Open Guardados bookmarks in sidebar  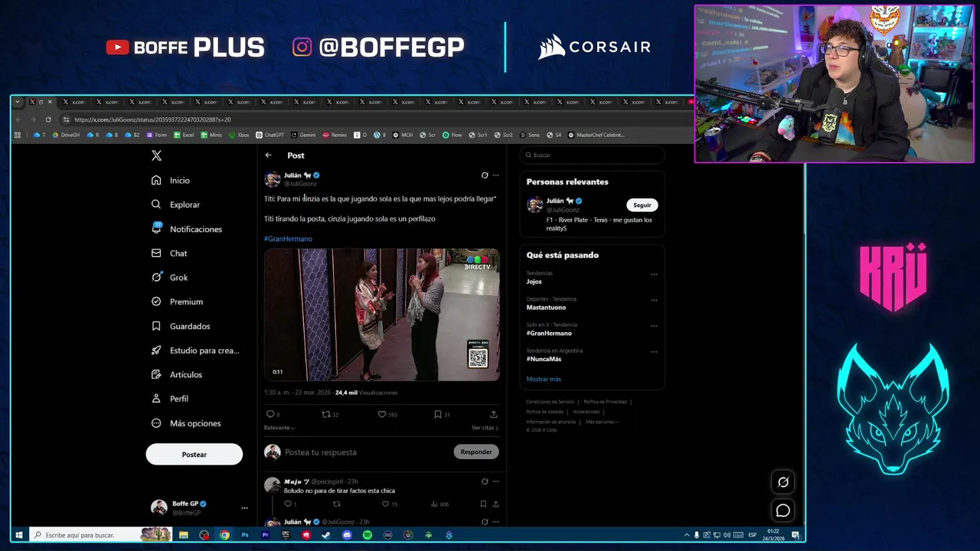pos(181,326)
